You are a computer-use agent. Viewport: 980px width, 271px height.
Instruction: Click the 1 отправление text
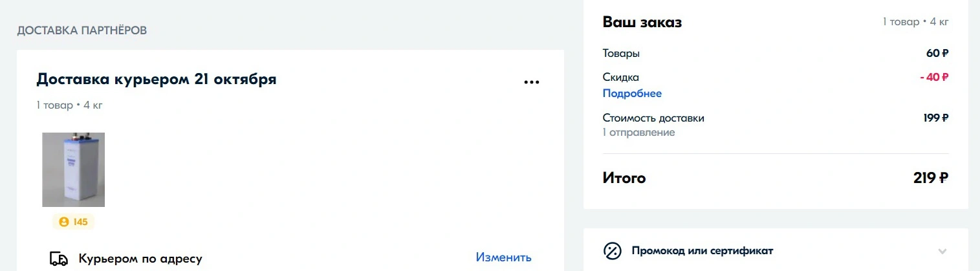pyautogui.click(x=638, y=133)
